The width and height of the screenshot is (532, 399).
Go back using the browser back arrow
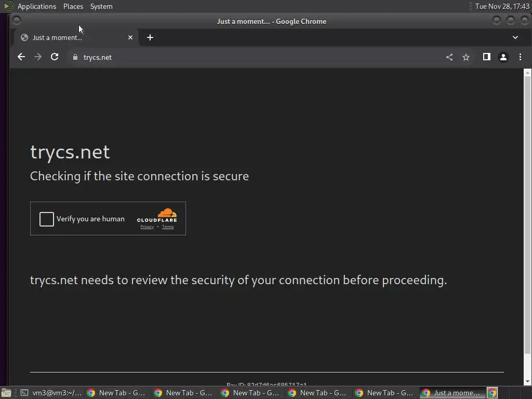coord(21,57)
